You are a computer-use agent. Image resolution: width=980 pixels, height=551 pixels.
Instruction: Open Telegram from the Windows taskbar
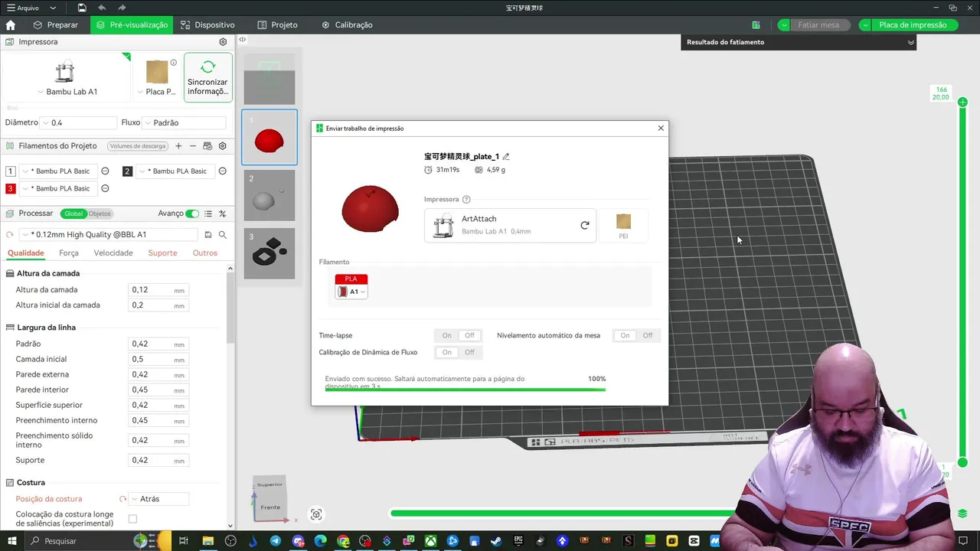tap(276, 541)
